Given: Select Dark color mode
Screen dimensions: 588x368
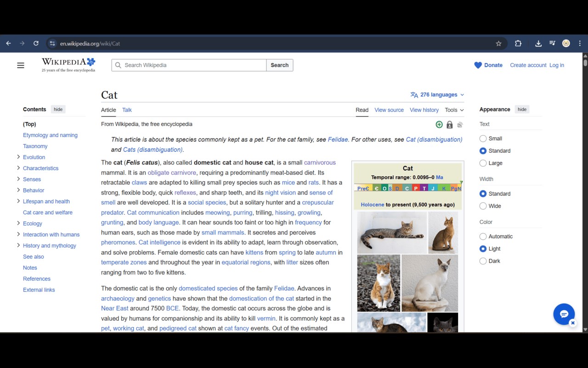Looking at the screenshot, I should [x=483, y=261].
